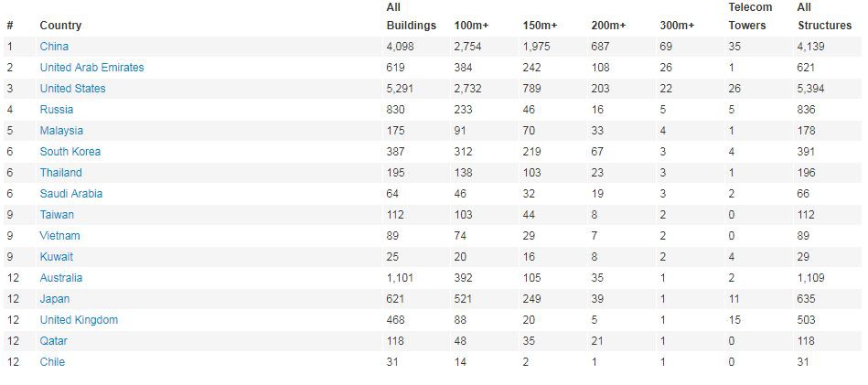Open the Australia country link
The width and height of the screenshot is (868, 385).
[x=61, y=278]
